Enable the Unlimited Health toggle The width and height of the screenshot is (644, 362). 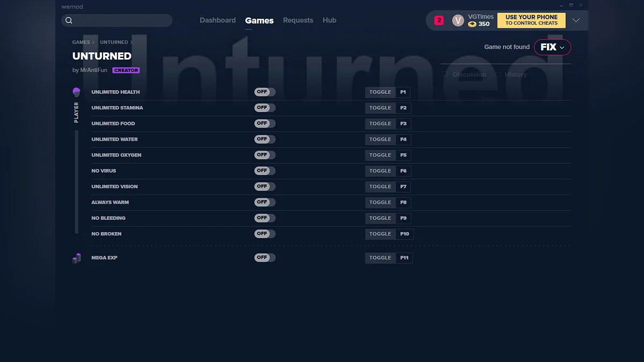coord(265,92)
